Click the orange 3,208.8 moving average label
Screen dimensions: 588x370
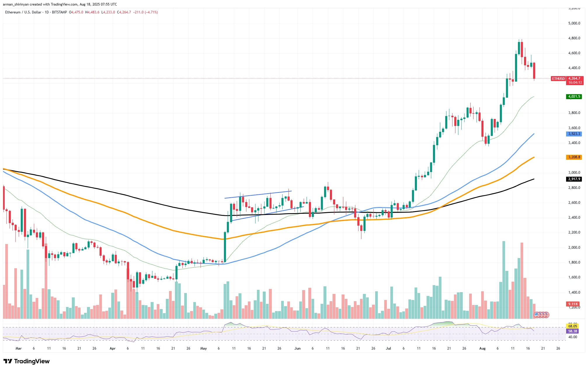(x=574, y=157)
